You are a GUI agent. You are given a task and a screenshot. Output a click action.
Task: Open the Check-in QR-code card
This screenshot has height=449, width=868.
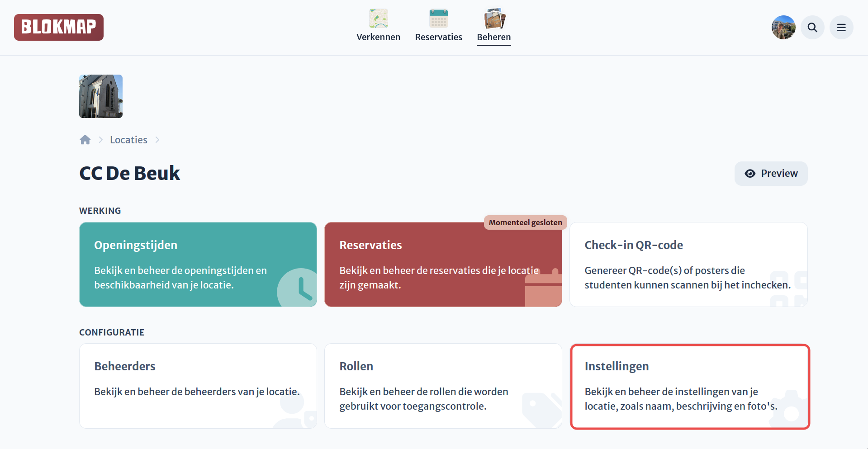[x=688, y=265]
